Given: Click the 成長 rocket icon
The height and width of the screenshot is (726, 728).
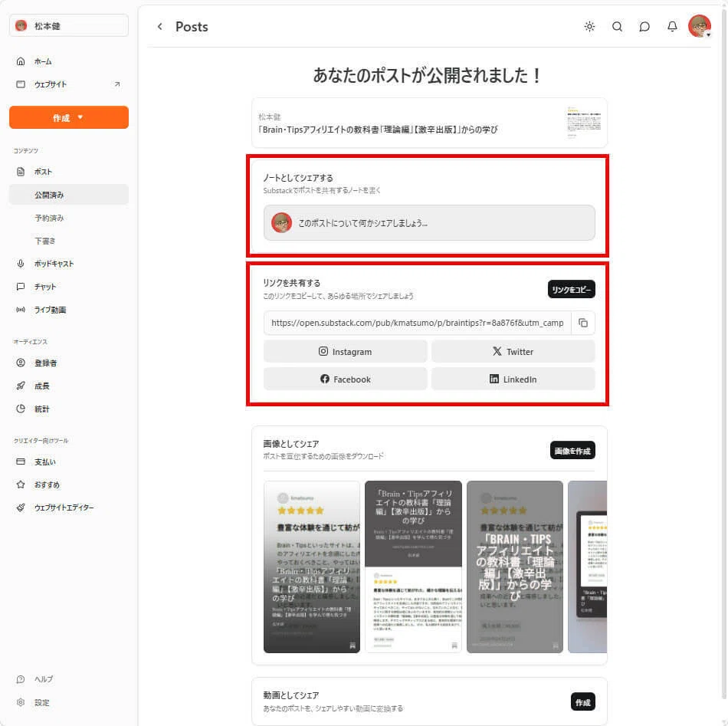Looking at the screenshot, I should (21, 386).
